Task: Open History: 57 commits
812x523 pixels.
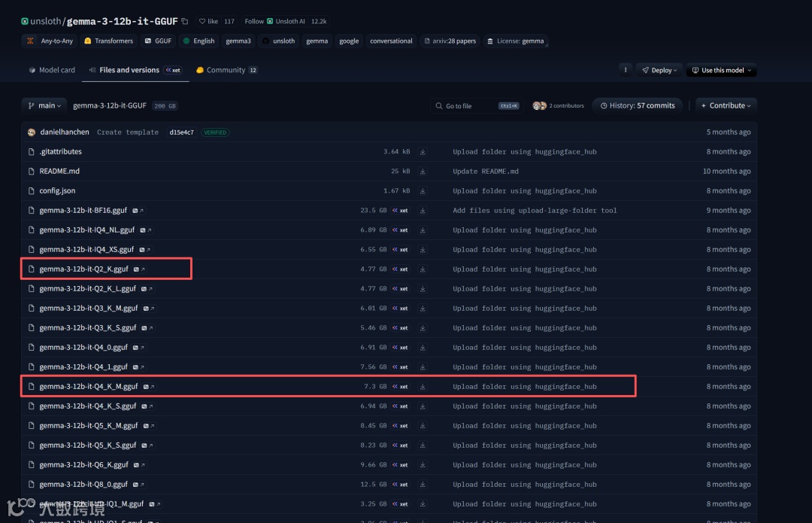Action: (638, 106)
